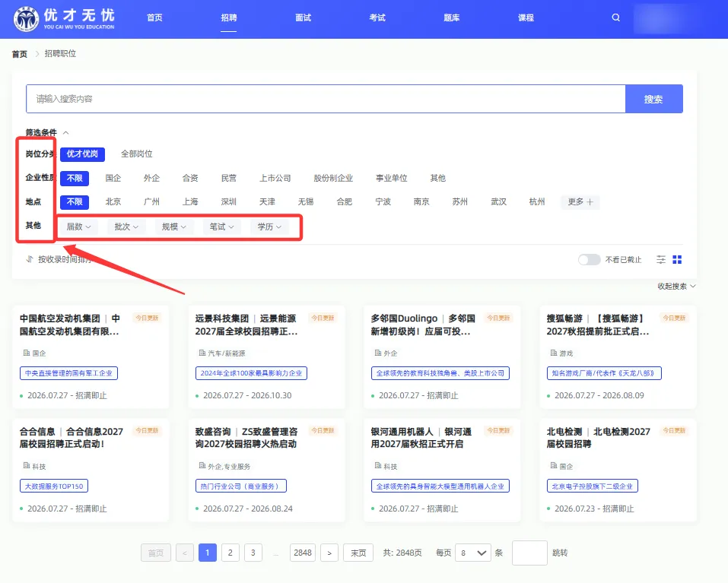Click the page-jump number input box
The height and width of the screenshot is (583, 728).
[529, 553]
